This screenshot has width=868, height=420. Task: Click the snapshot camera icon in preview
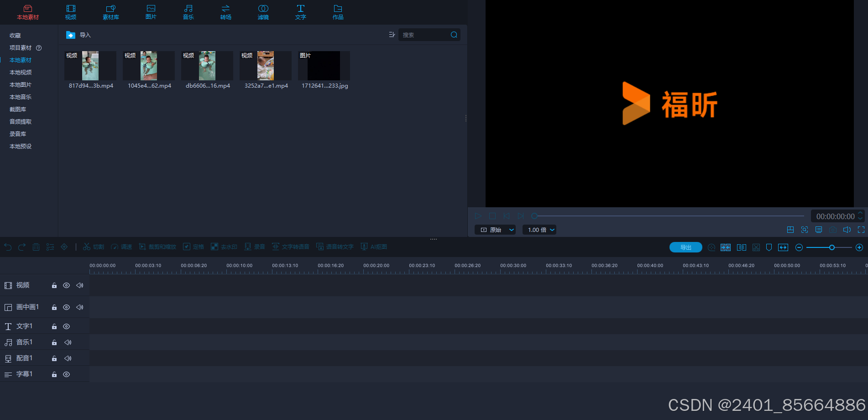point(833,230)
